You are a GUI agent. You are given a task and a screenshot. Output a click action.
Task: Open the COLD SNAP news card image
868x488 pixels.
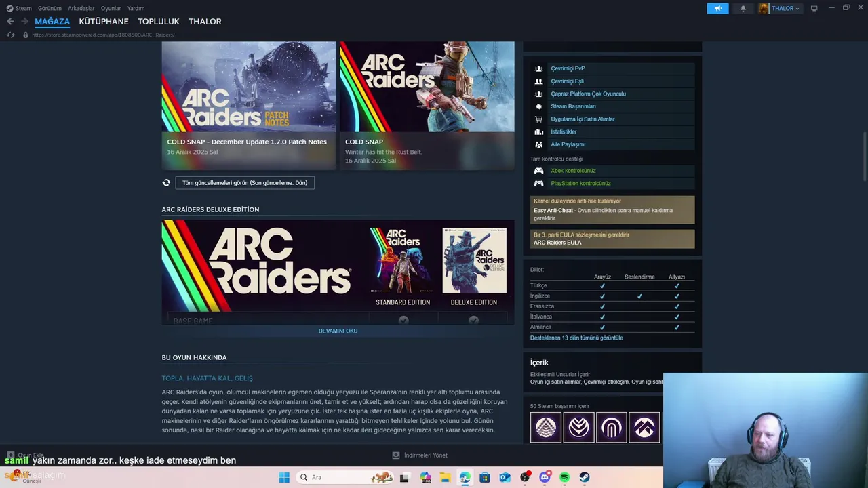click(427, 87)
